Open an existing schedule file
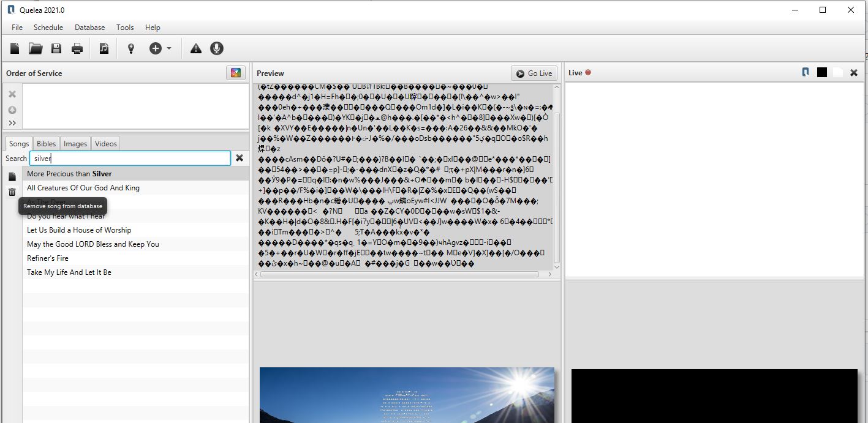 36,48
